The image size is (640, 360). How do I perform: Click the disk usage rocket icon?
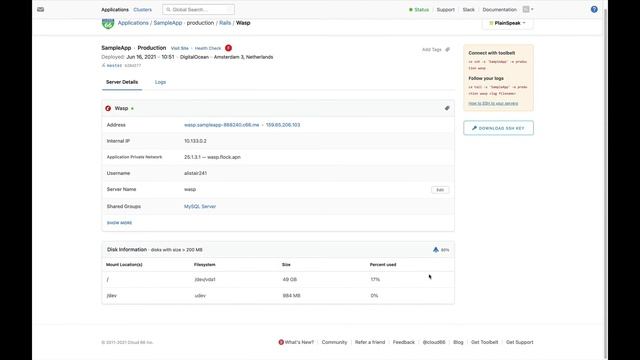coord(436,249)
